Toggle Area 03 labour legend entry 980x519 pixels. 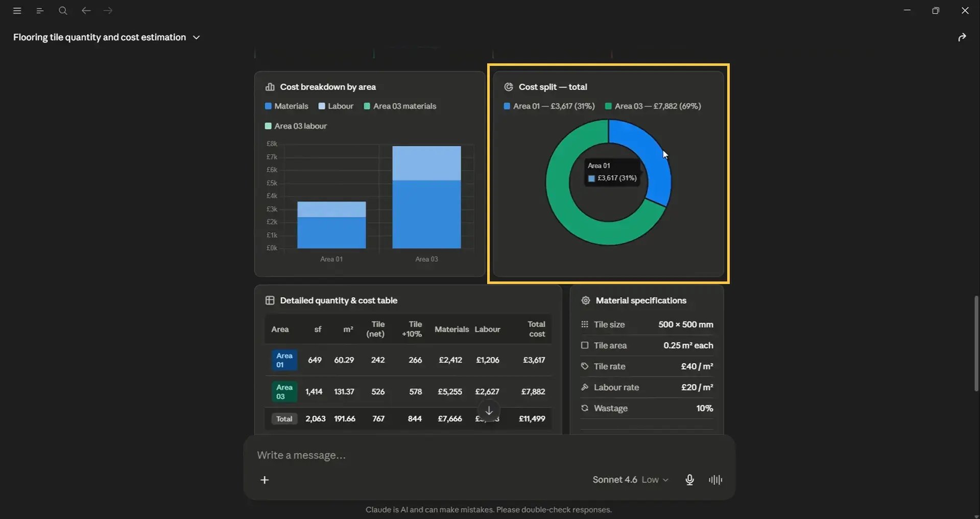click(296, 126)
